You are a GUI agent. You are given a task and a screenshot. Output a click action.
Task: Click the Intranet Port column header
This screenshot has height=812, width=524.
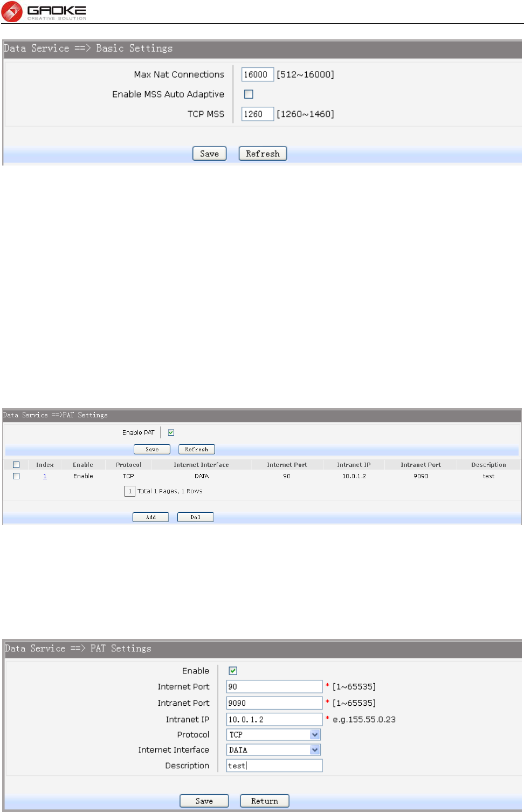[x=420, y=465]
